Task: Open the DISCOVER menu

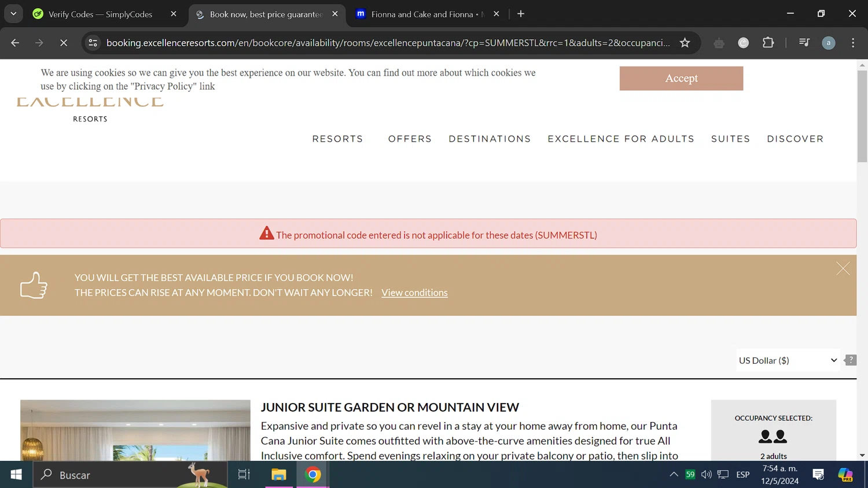Action: click(x=795, y=139)
